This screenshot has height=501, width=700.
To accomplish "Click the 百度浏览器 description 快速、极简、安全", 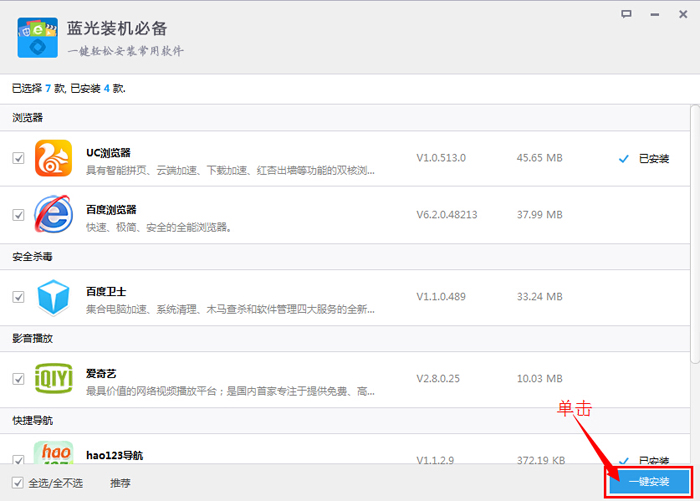I will (x=159, y=228).
